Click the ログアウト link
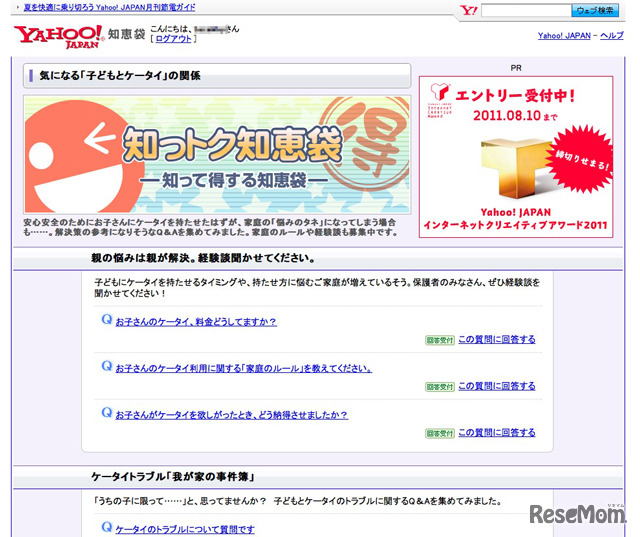 pyautogui.click(x=173, y=39)
